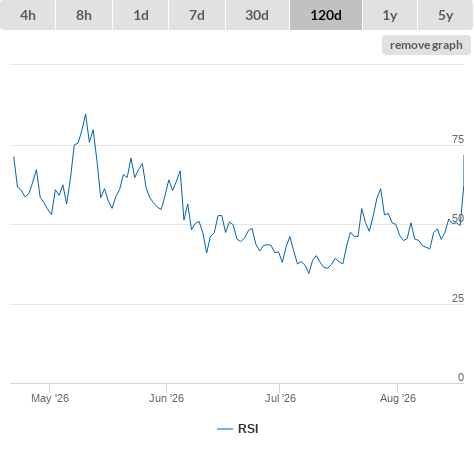Screen dimensions: 474x455
Task: Switch chart to 30d range
Action: 257,15
